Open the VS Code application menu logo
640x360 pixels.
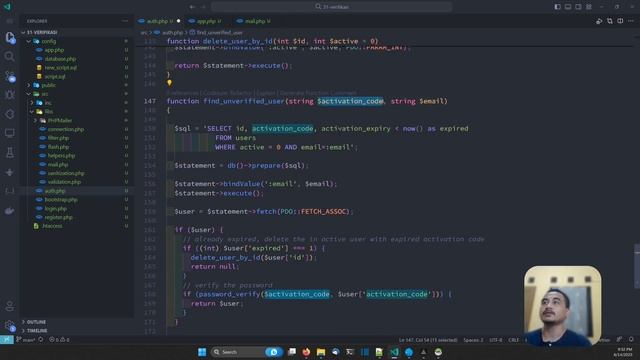(x=7, y=7)
